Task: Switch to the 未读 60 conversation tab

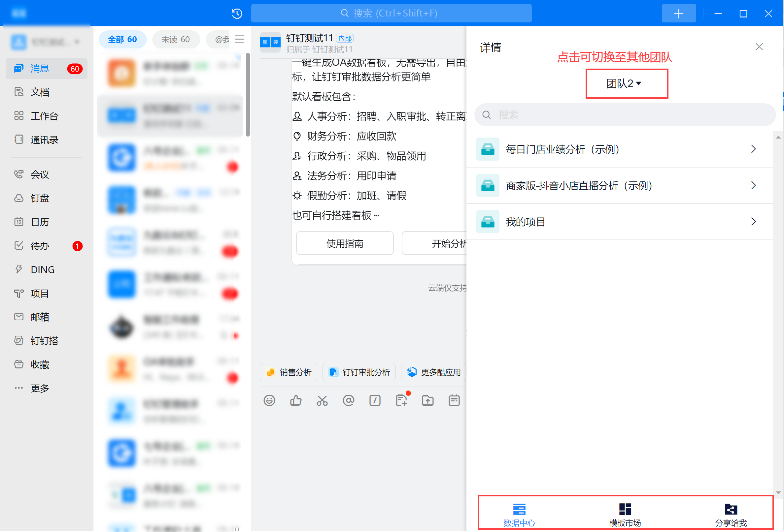Action: pos(176,40)
